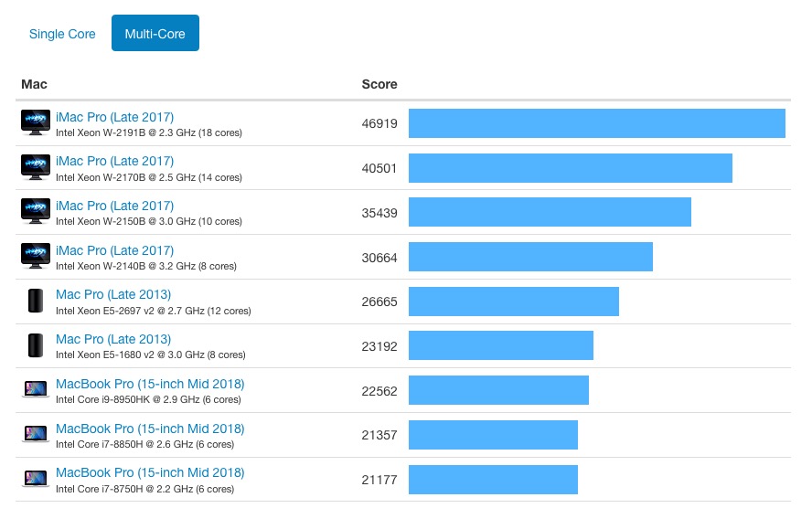Open MacBook Pro link with Core i7-8850H
Viewport: 812px width, 508px height.
click(150, 429)
